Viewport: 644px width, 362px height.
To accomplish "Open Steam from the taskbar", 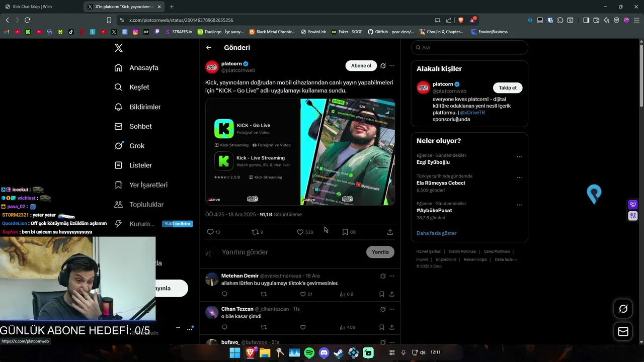I will [x=339, y=353].
